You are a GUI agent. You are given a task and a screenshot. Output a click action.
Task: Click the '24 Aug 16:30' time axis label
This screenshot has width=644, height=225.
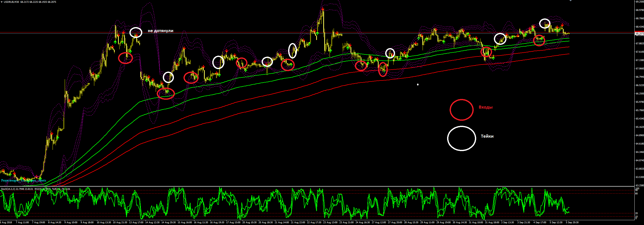point(363,222)
